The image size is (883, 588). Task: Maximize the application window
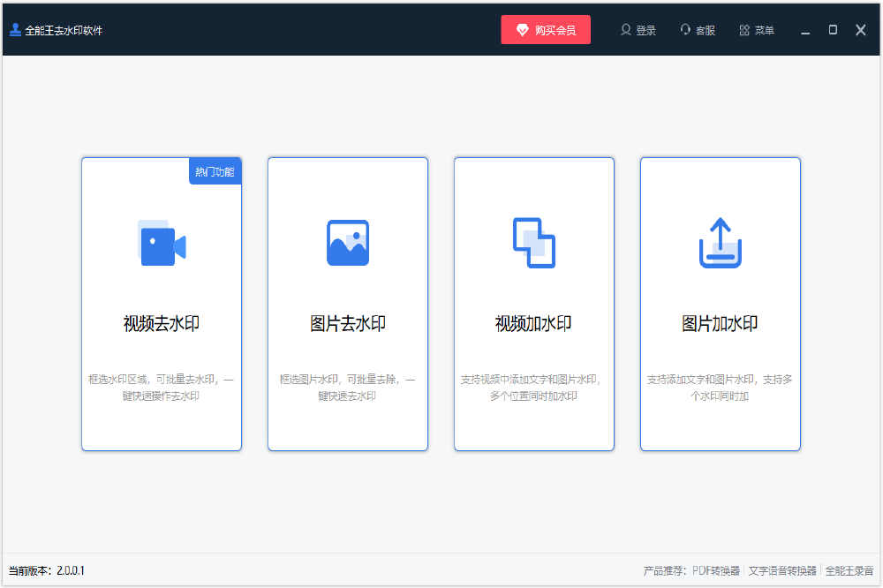(833, 30)
